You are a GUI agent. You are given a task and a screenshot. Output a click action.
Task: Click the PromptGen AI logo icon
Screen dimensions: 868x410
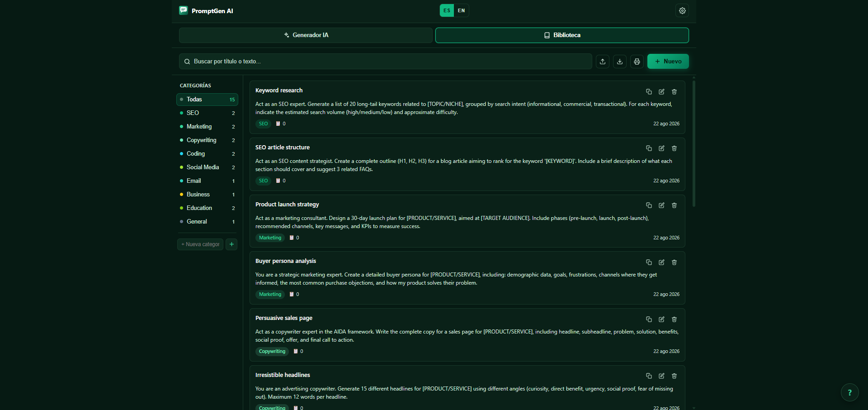[x=184, y=10]
